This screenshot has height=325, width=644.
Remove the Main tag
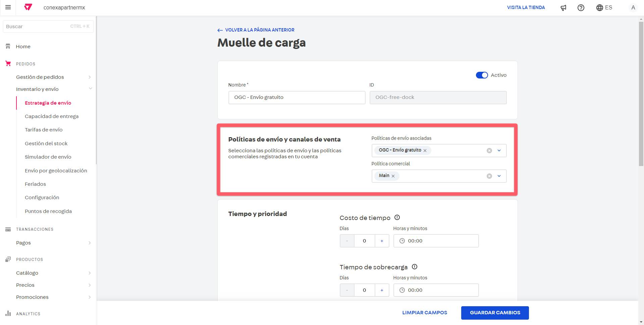point(393,176)
